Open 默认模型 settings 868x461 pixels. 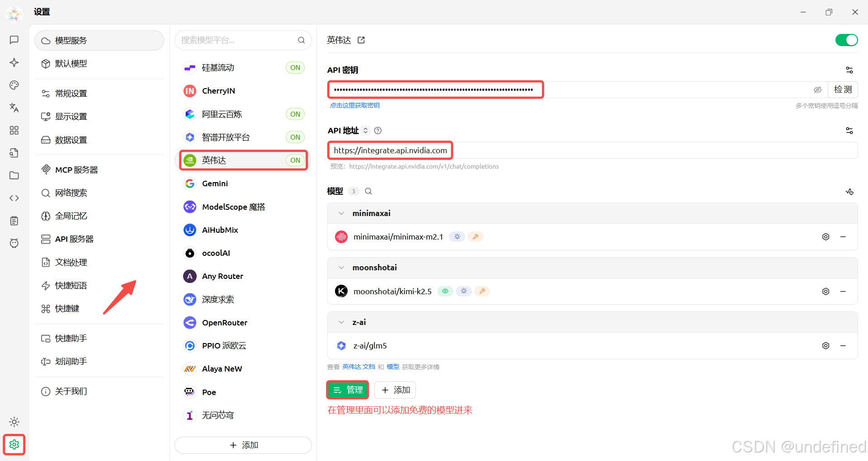click(99, 64)
